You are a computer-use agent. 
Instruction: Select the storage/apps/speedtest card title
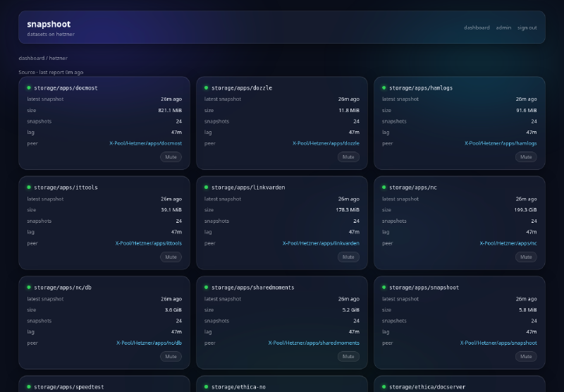coord(69,387)
